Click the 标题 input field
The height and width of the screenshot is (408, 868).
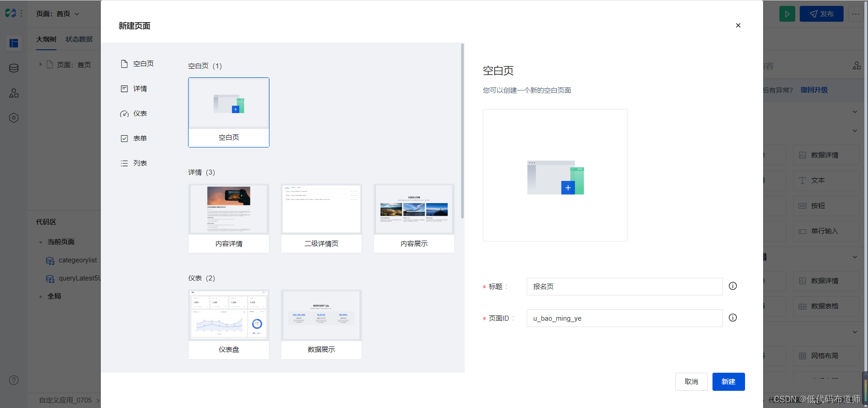[624, 286]
